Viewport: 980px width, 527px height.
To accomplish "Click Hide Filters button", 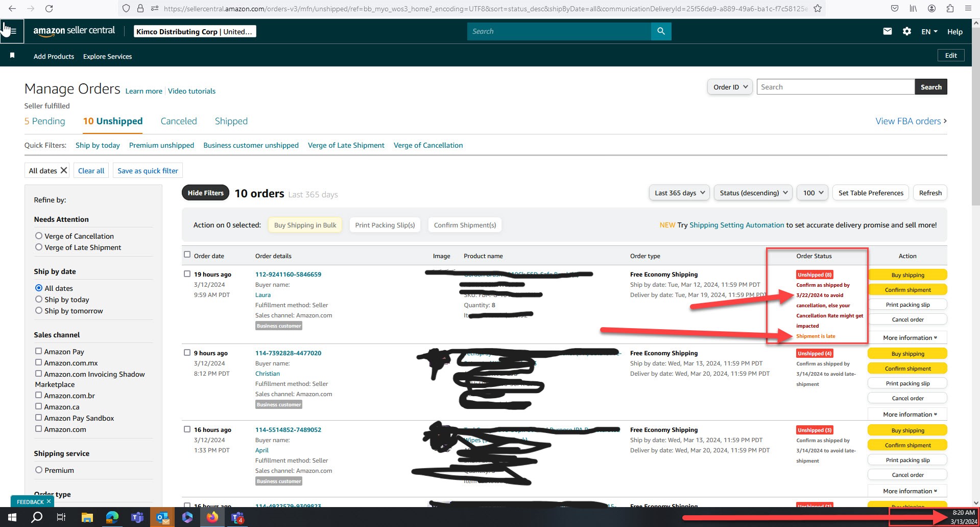I will tap(205, 193).
